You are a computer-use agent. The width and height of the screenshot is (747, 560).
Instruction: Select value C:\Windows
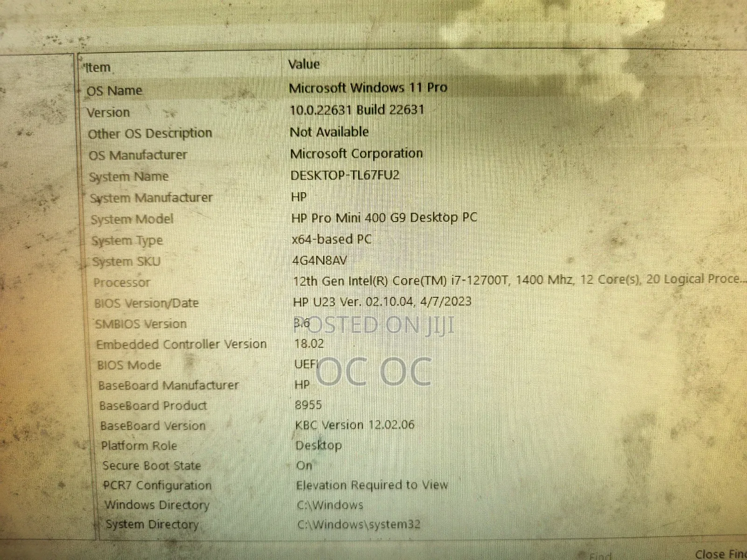click(330, 505)
